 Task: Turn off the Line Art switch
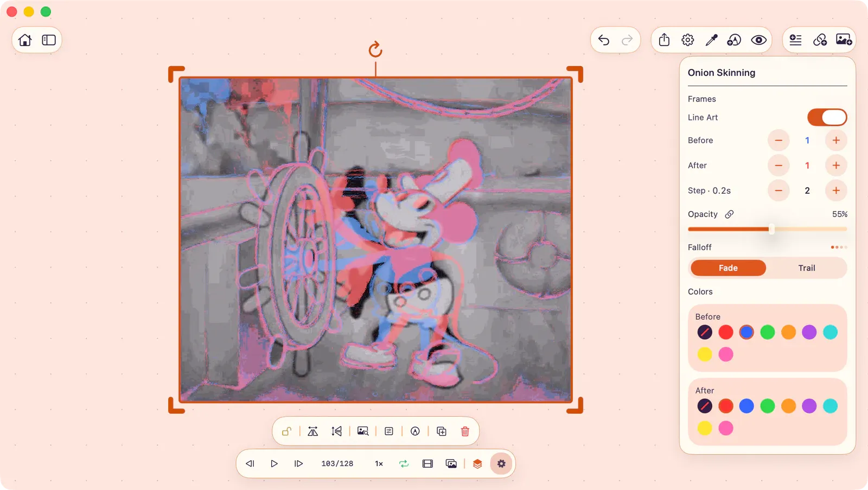[x=827, y=117]
